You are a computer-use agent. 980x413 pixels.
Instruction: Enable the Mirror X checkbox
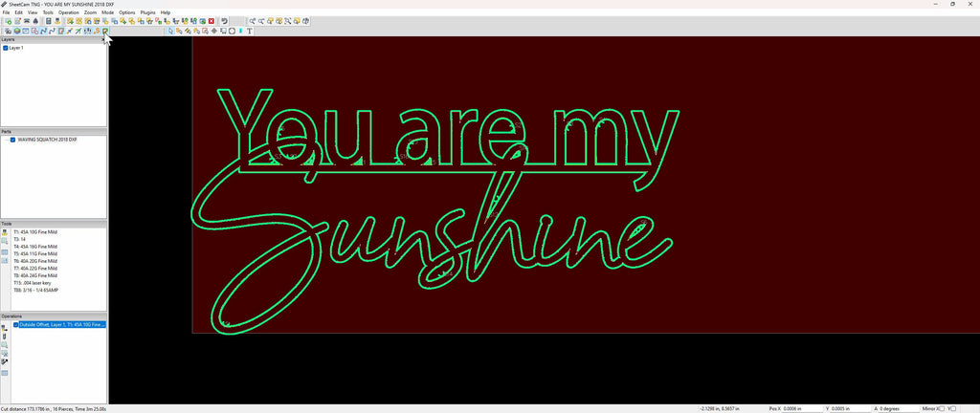pyautogui.click(x=943, y=408)
